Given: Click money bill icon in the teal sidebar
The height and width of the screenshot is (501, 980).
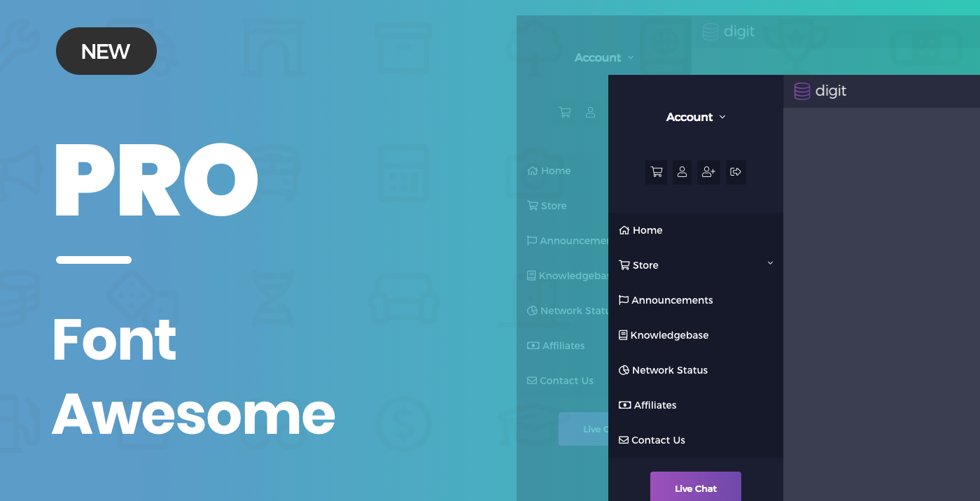Looking at the screenshot, I should click(533, 346).
